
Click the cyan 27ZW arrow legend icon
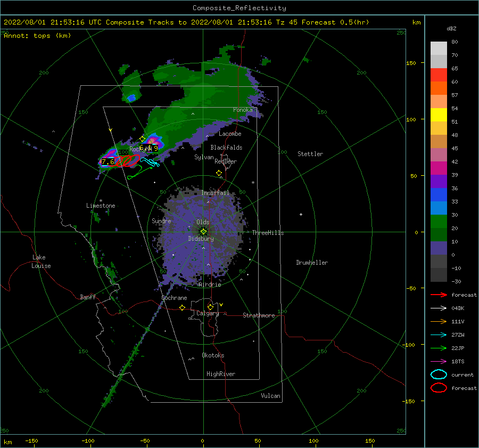point(439,335)
